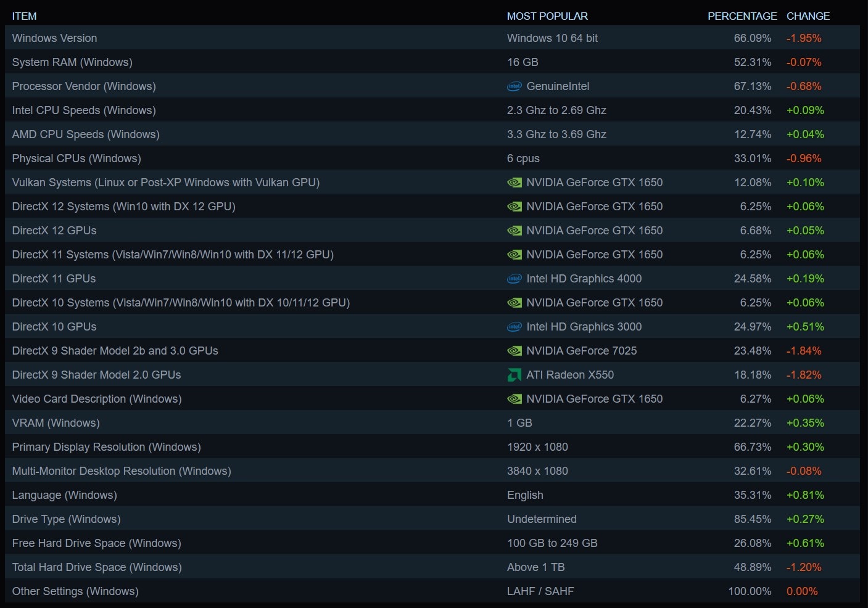Screen dimensions: 868x608
Task: Open Video Card Description (Windows) row
Action: (432, 398)
